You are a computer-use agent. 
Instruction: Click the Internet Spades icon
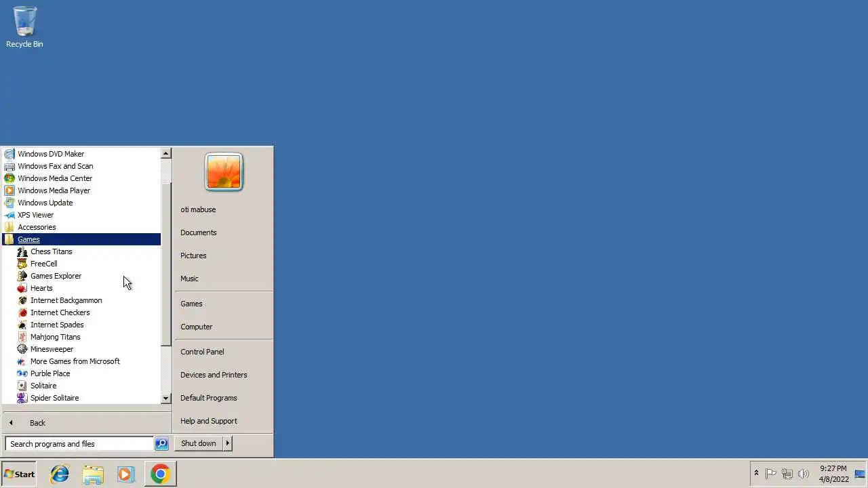tap(22, 325)
